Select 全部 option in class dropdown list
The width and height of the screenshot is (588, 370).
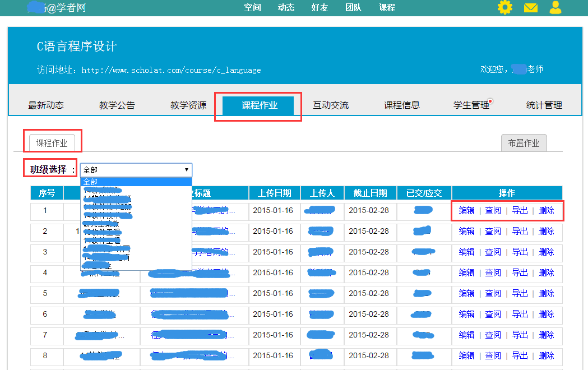[x=90, y=182]
